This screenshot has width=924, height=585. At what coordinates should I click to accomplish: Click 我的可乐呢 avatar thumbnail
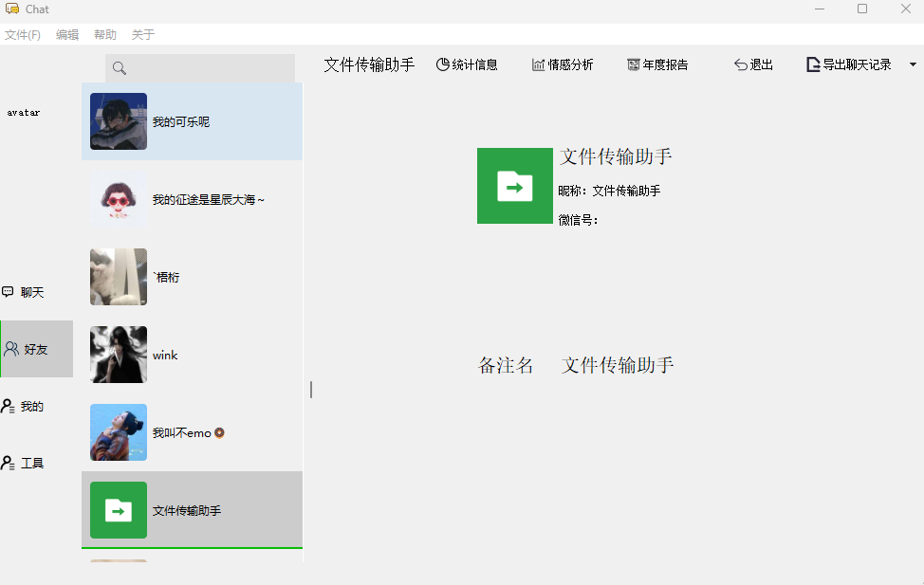click(x=119, y=121)
